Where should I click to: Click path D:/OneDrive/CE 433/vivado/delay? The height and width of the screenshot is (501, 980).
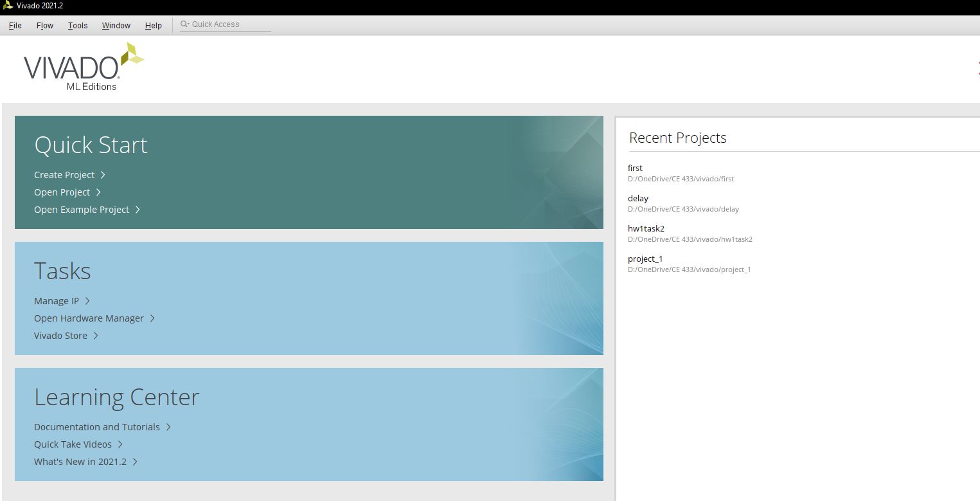coord(683,209)
